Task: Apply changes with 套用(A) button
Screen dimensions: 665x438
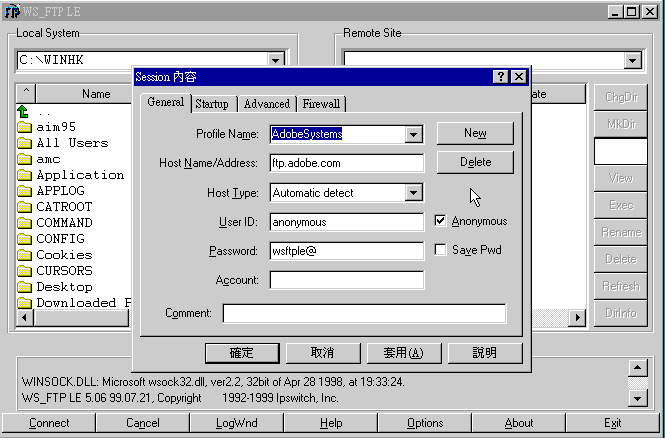Action: point(403,353)
